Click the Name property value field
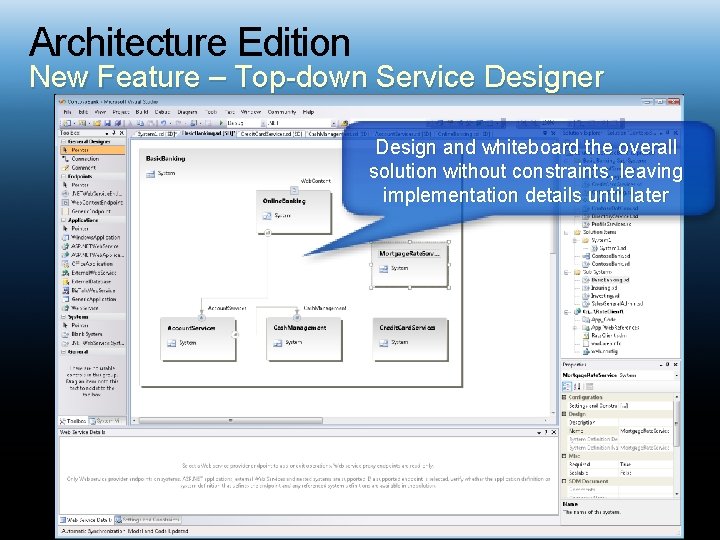 pos(646,431)
